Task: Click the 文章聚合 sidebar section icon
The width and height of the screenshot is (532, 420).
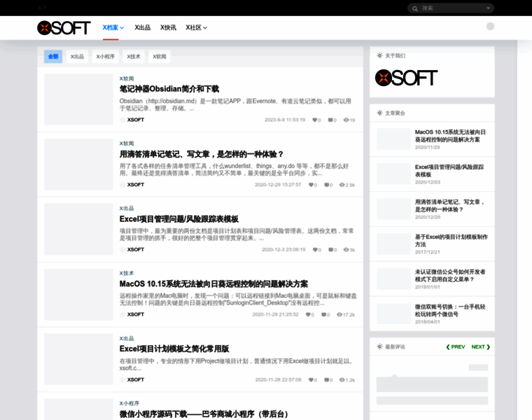Action: [x=379, y=113]
